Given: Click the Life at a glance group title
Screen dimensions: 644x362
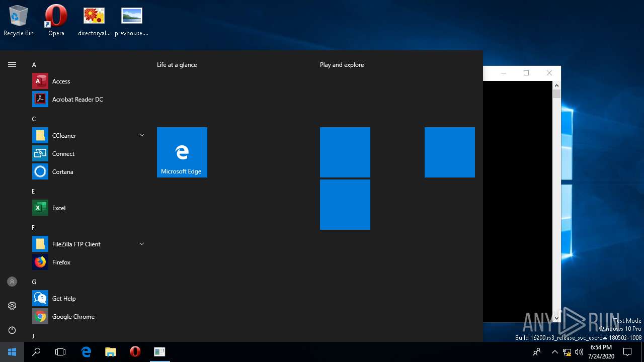Looking at the screenshot, I should click(177, 65).
